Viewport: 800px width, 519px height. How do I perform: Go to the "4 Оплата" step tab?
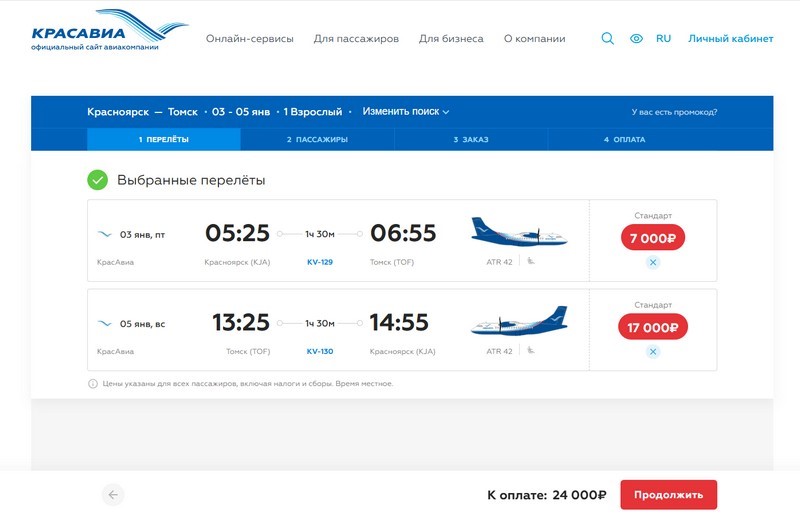(624, 140)
